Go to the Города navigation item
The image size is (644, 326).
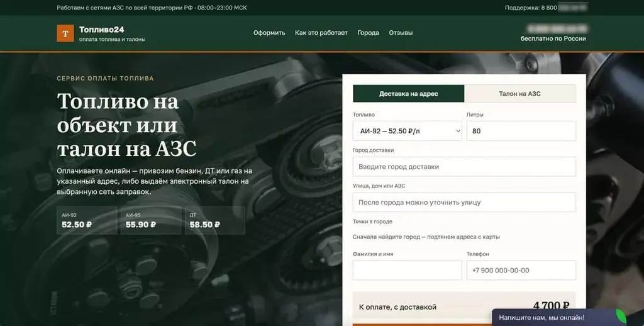(x=369, y=33)
